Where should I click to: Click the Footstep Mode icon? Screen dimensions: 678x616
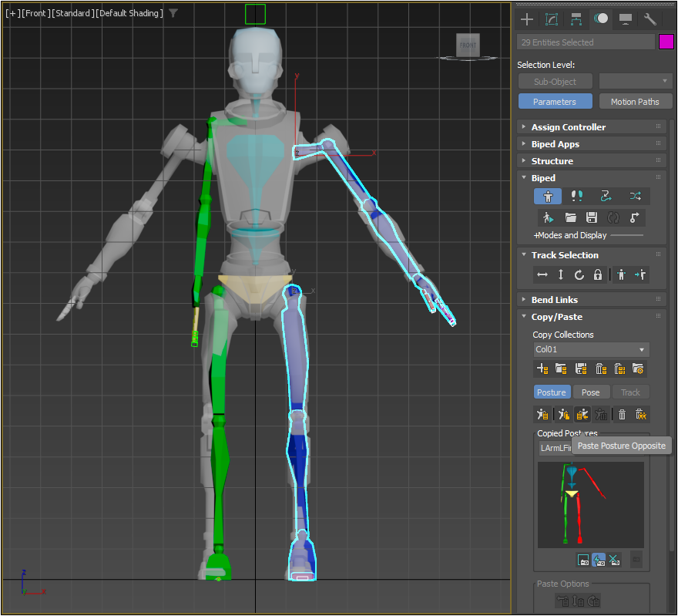(x=576, y=197)
